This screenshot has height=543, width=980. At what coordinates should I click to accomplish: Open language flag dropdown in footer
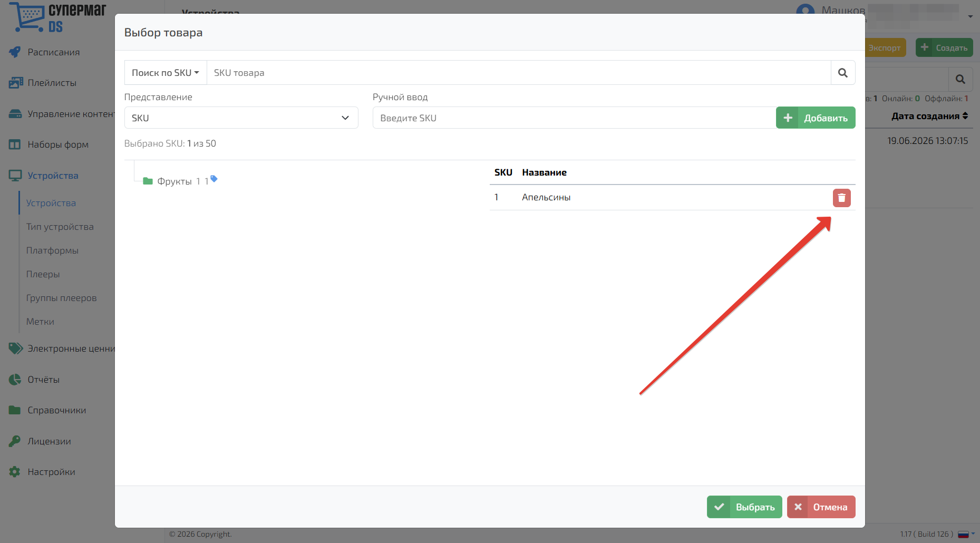click(966, 534)
